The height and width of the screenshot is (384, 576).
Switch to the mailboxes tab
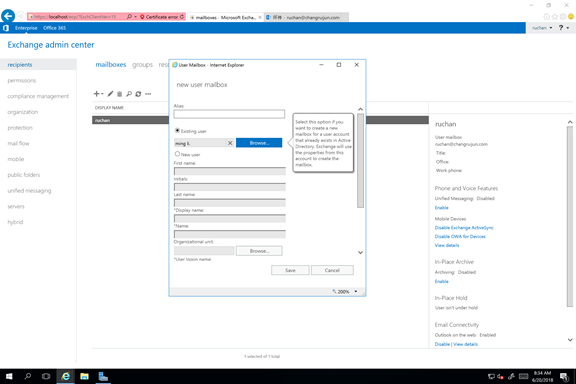pyautogui.click(x=111, y=65)
